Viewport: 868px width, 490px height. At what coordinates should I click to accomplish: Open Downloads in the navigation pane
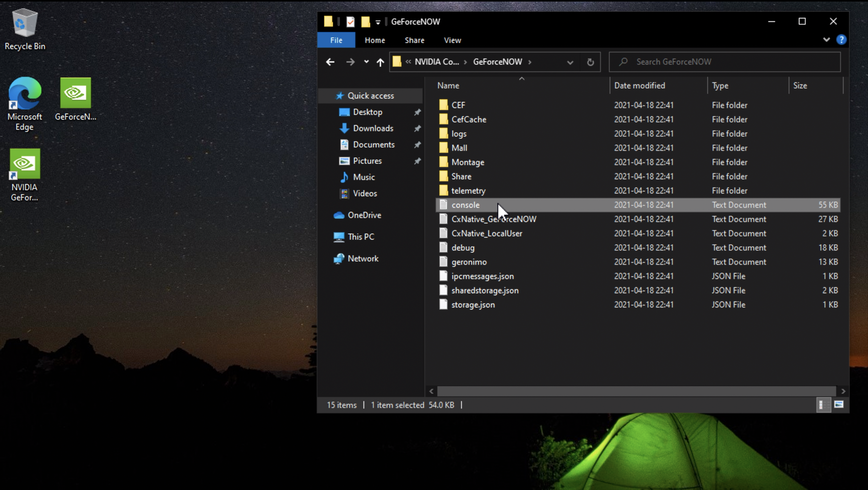coord(373,128)
